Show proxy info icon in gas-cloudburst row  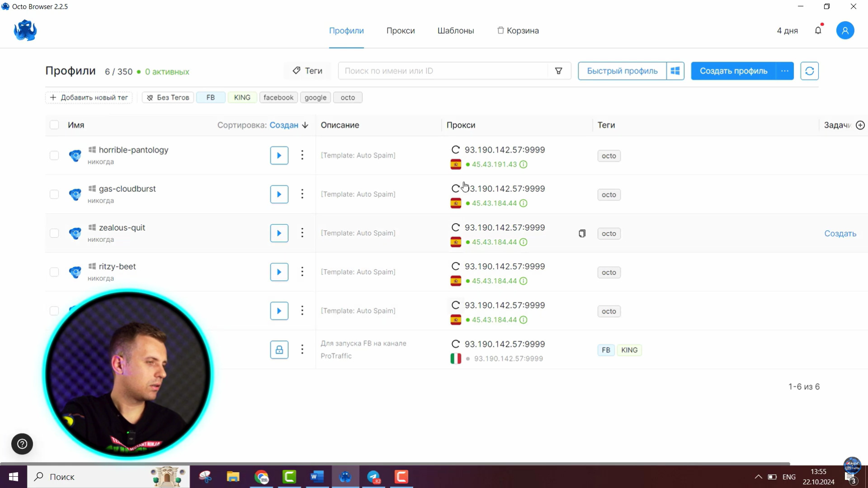(x=524, y=203)
